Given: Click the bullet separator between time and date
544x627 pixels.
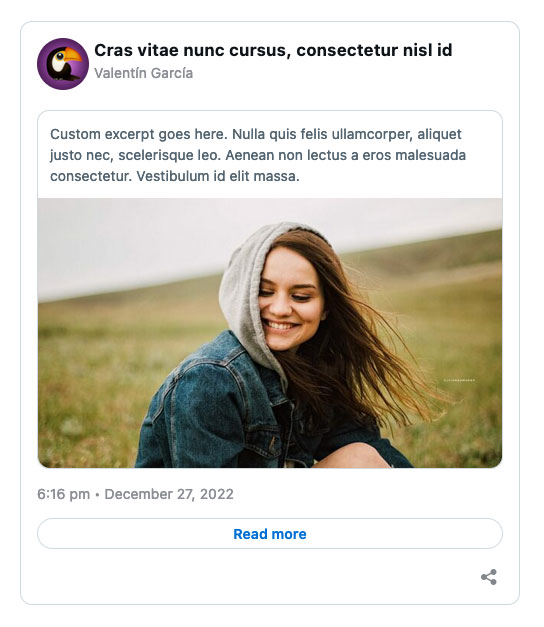Looking at the screenshot, I should pos(97,495).
